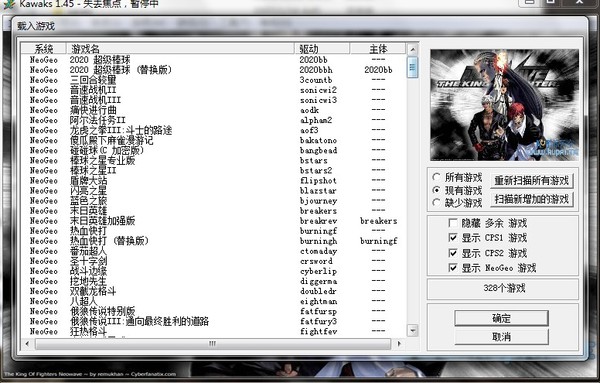This screenshot has width=600, height=383.
Task: Select game row with driver breakers
Action: point(213,210)
